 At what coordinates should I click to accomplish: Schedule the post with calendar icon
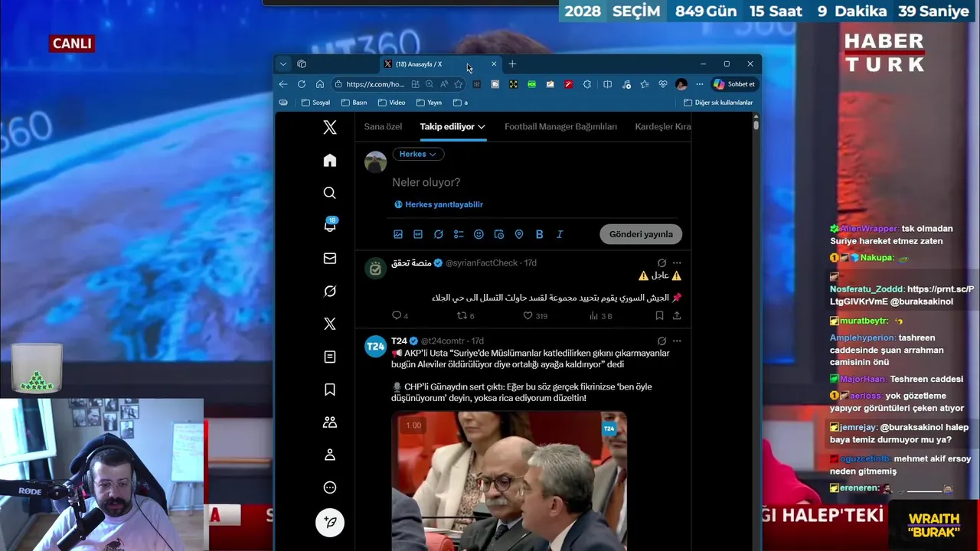(498, 234)
